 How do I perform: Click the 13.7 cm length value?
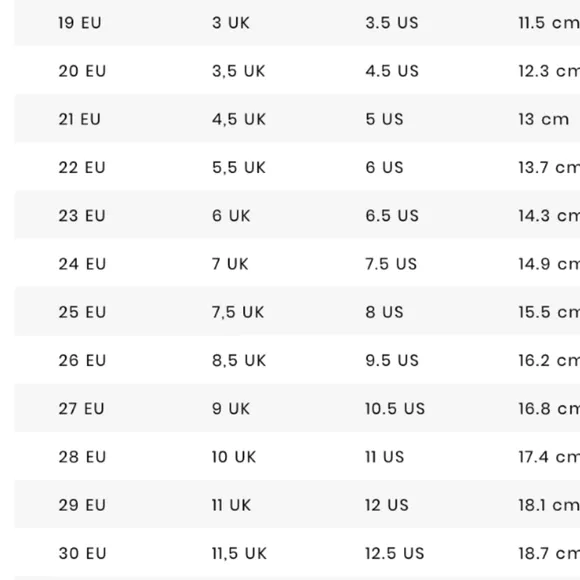point(549,168)
